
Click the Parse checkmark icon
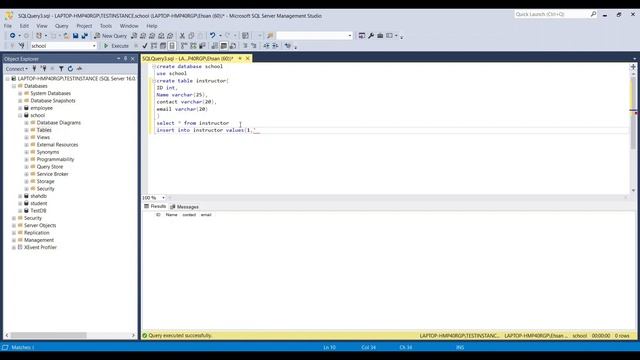point(144,46)
